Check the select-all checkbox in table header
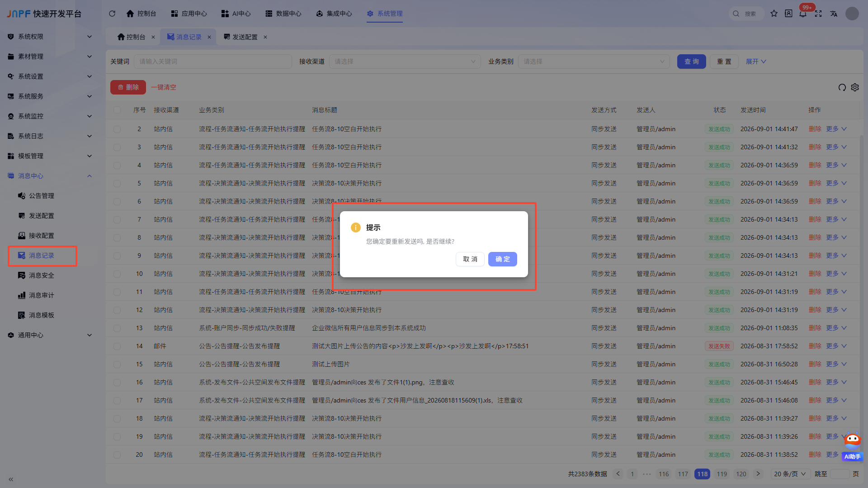 pyautogui.click(x=117, y=110)
